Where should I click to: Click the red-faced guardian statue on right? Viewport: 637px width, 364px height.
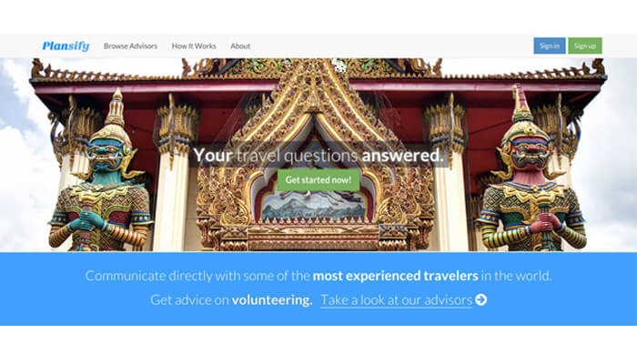pyautogui.click(x=531, y=173)
